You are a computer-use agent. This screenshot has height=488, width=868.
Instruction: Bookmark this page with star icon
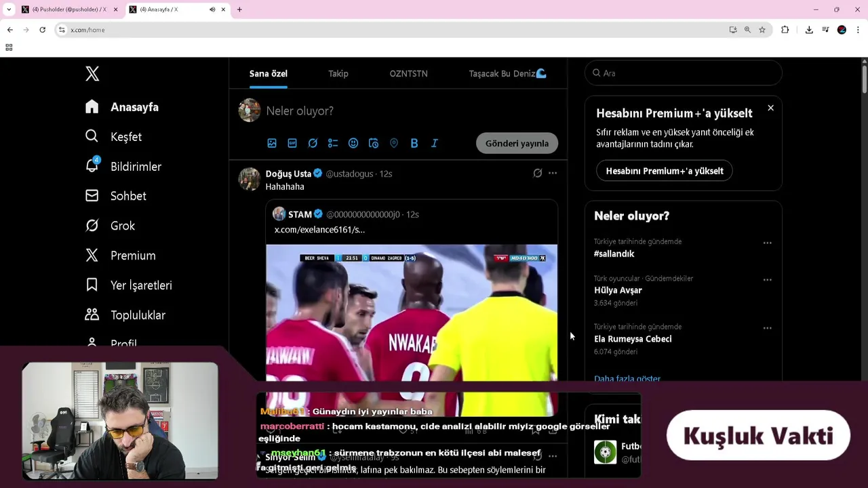click(x=762, y=30)
